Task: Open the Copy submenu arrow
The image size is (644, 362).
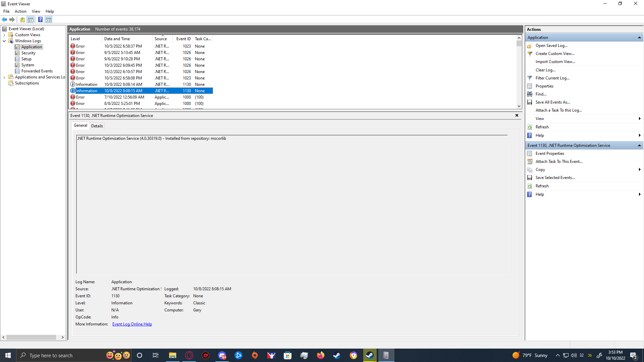Action: click(639, 170)
